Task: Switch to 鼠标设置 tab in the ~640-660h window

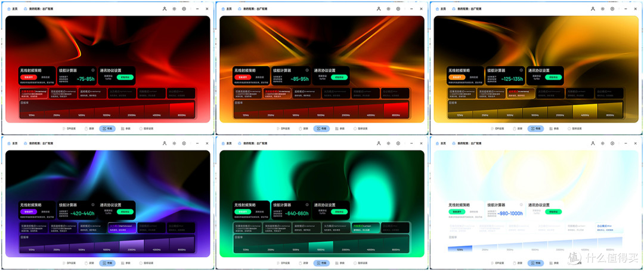Action: tap(361, 263)
